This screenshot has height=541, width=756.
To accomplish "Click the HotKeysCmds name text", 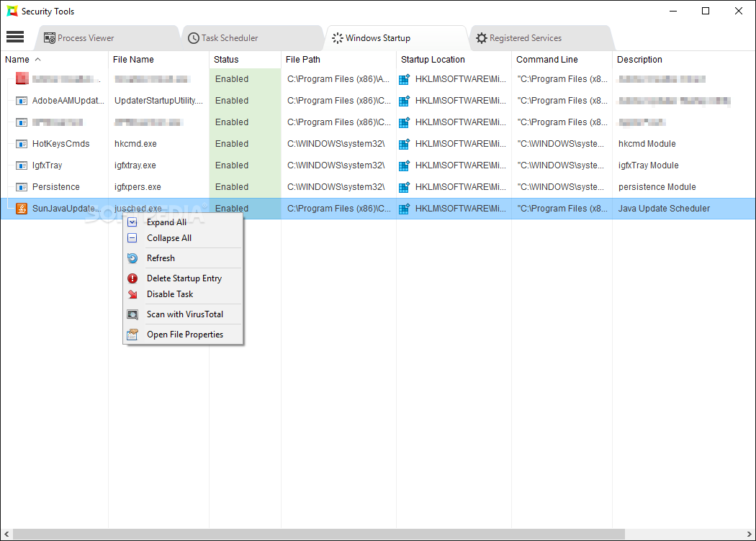I will pos(60,144).
